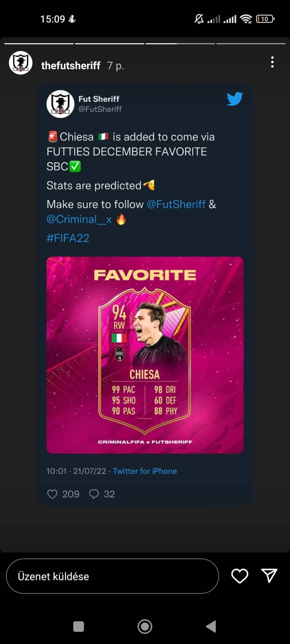The width and height of the screenshot is (290, 644).
Task: Tap the tweet's like heart icon
Action: tap(53, 494)
